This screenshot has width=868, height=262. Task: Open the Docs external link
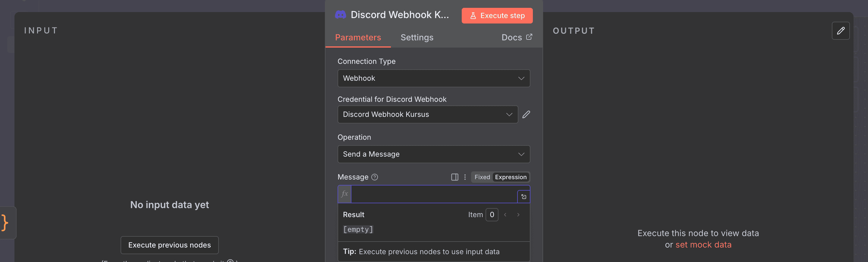tap(517, 37)
